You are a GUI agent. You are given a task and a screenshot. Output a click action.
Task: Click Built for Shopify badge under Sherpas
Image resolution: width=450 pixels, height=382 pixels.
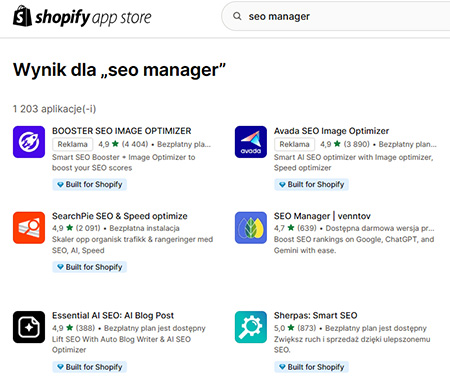point(311,367)
